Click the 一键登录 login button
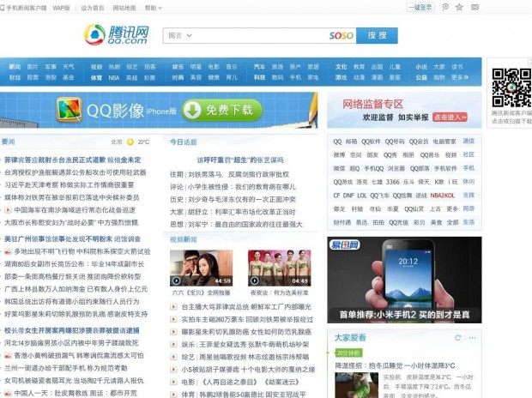The image size is (532, 398). pyautogui.click(x=420, y=7)
